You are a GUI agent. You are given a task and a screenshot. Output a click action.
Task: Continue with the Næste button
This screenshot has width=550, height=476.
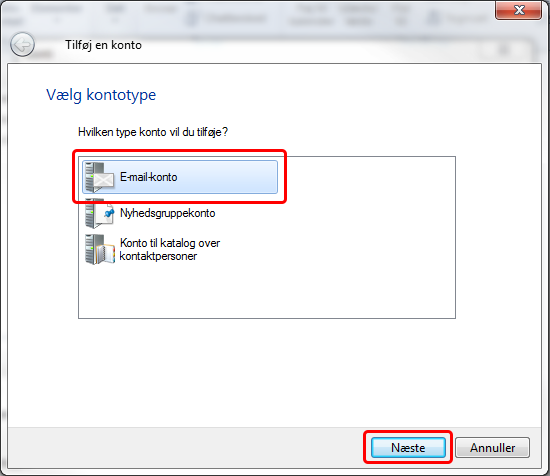(408, 448)
